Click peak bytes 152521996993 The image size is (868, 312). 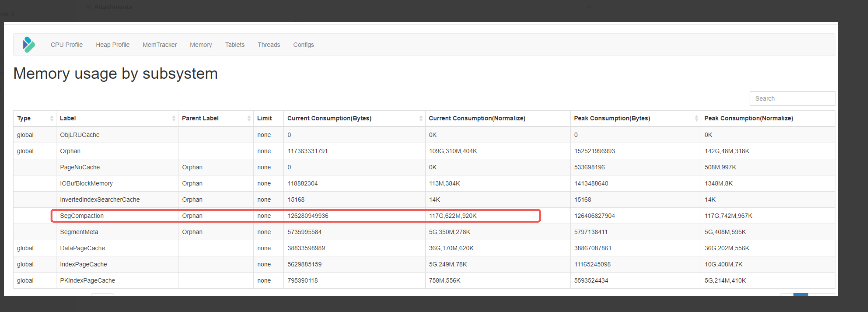pyautogui.click(x=594, y=151)
